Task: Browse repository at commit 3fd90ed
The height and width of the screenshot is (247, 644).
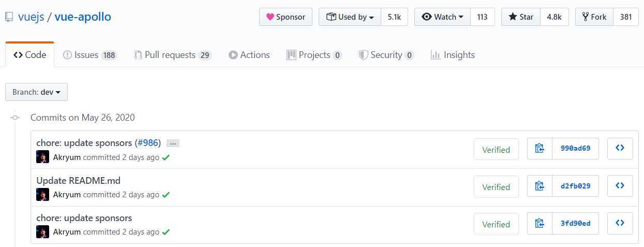Action: point(620,224)
